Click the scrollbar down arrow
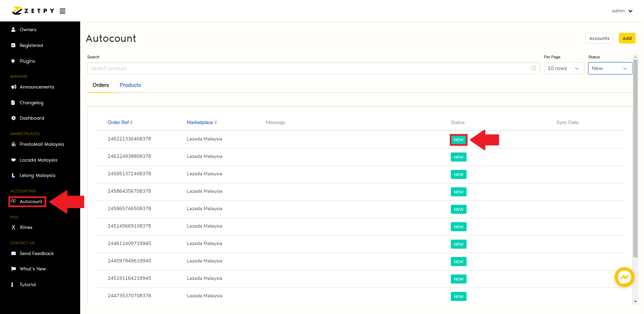The height and width of the screenshot is (314, 644). click(x=635, y=302)
